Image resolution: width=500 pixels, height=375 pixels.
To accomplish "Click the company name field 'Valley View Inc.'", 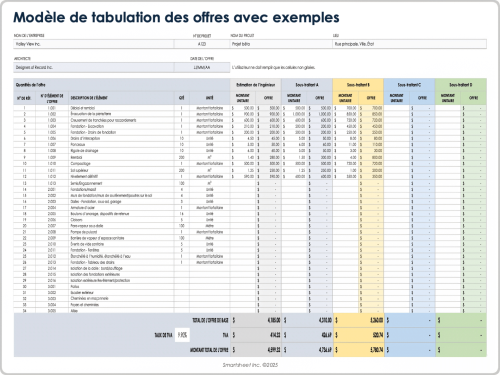I will [x=94, y=44].
